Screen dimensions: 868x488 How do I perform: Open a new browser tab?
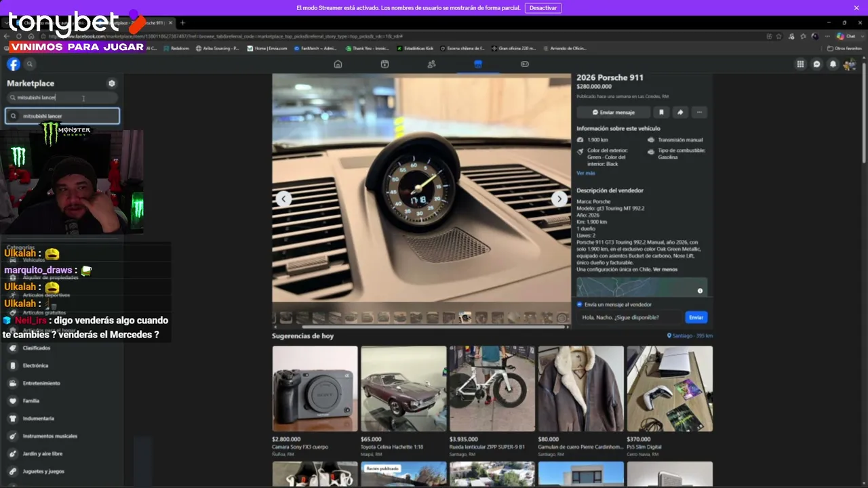(182, 23)
